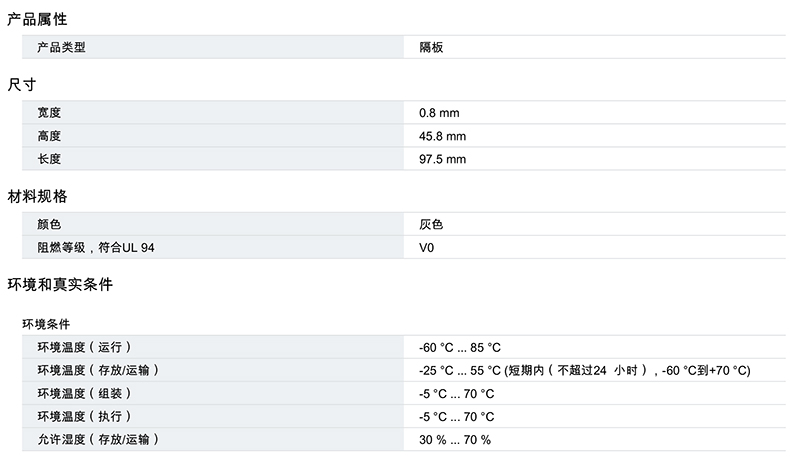Image resolution: width=790 pixels, height=461 pixels.
Task: Click the 97.5 mm length value
Action: pyautogui.click(x=443, y=159)
